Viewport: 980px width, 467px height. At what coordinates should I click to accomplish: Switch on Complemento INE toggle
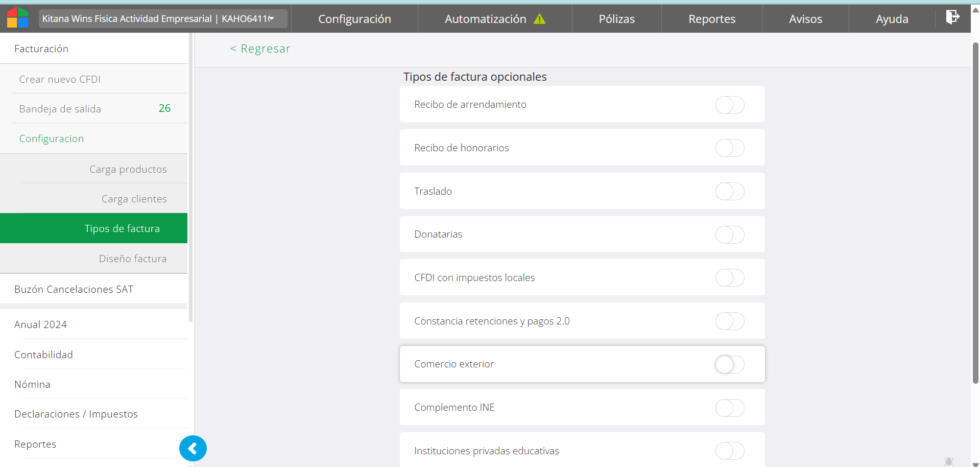[729, 408]
